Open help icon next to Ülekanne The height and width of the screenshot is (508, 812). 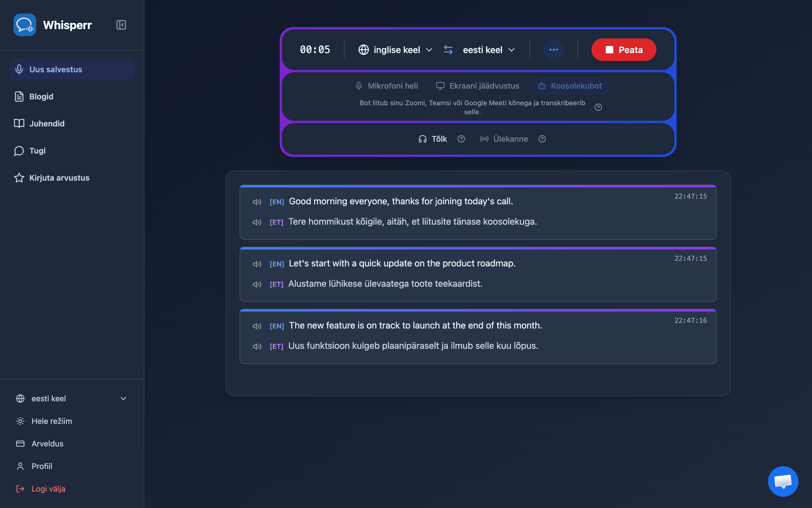point(542,139)
